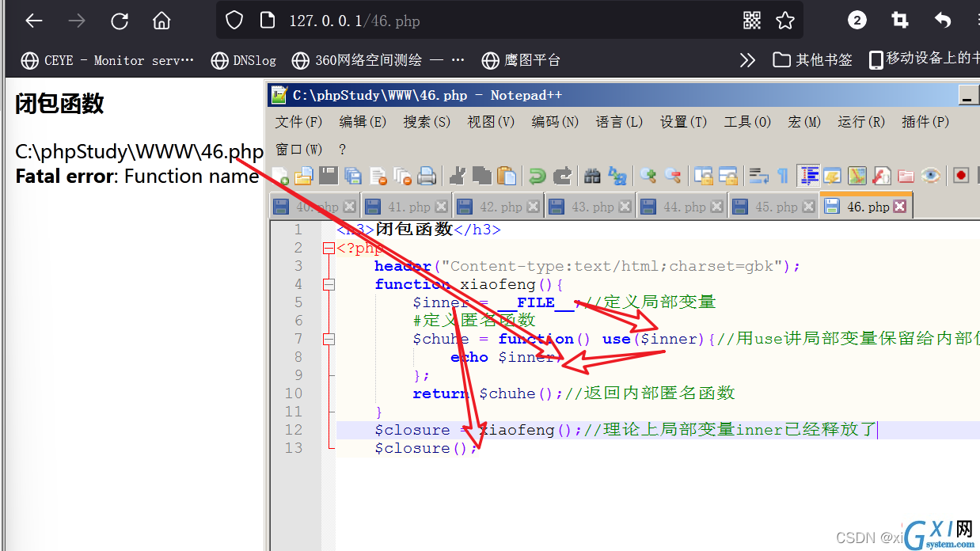The image size is (980, 551).
Task: Collapse the PHP block fold marker on line 2
Action: pyautogui.click(x=329, y=248)
